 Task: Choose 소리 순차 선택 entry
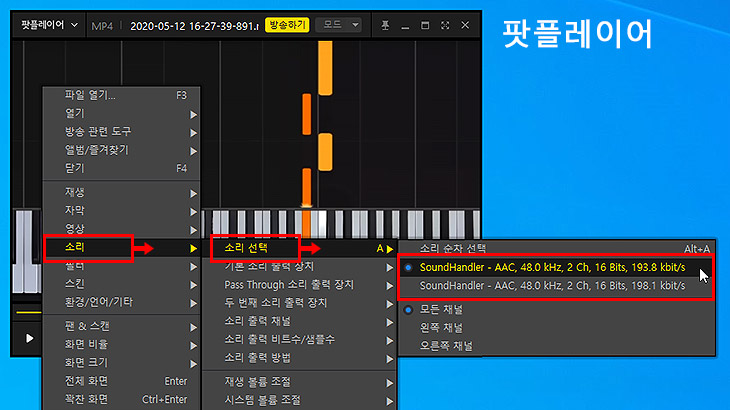click(556, 249)
